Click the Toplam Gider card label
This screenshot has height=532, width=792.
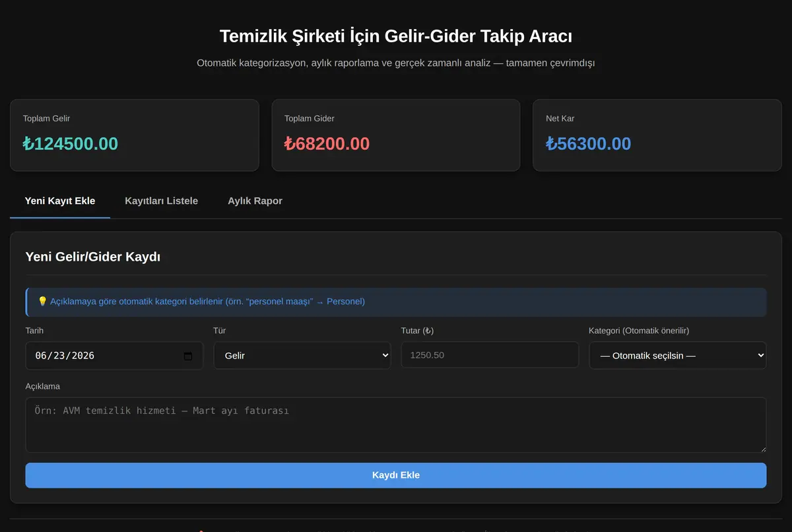point(310,119)
